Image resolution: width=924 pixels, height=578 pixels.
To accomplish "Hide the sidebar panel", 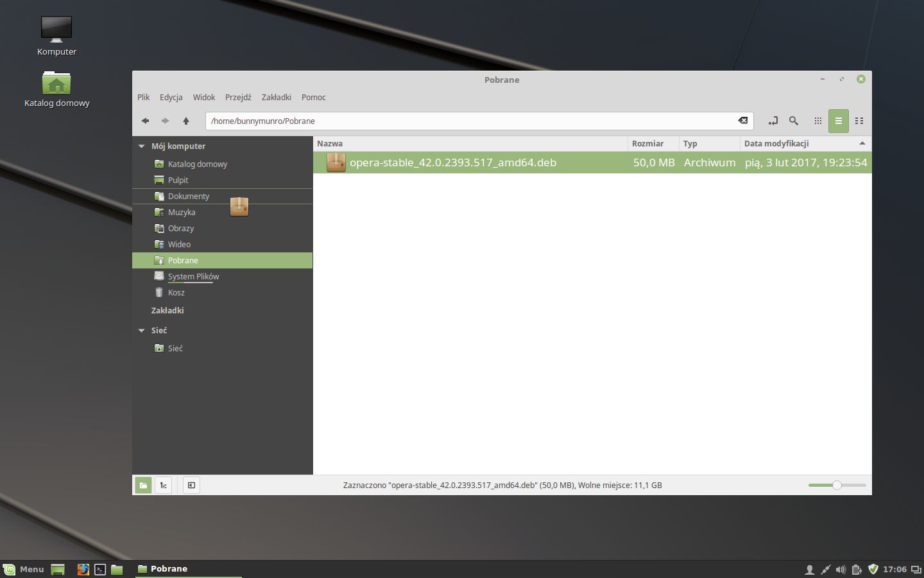I will (x=191, y=486).
